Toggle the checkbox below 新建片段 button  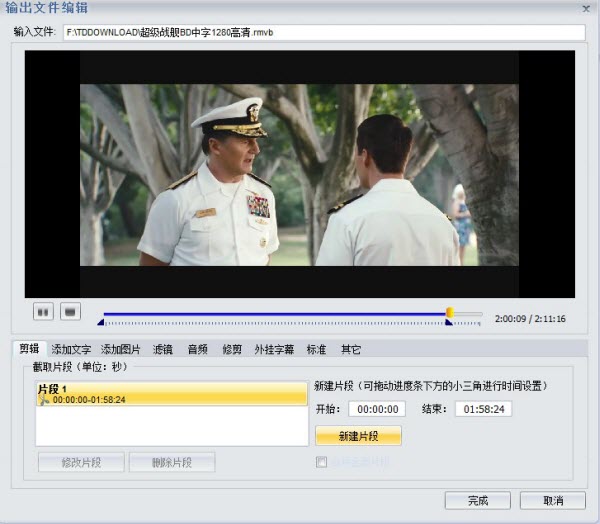(321, 462)
